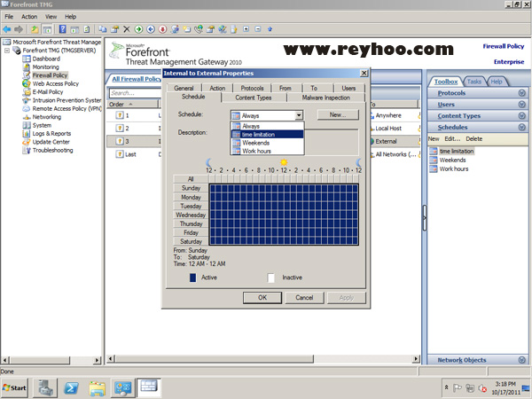This screenshot has width=532, height=399.
Task: Click the Back arrow toolbar icon
Action: coord(7,29)
